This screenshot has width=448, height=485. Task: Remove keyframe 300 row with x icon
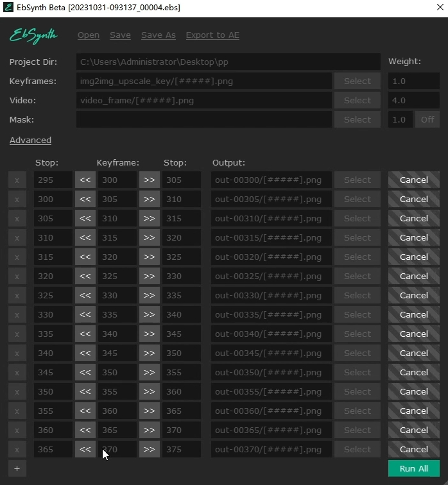(17, 180)
